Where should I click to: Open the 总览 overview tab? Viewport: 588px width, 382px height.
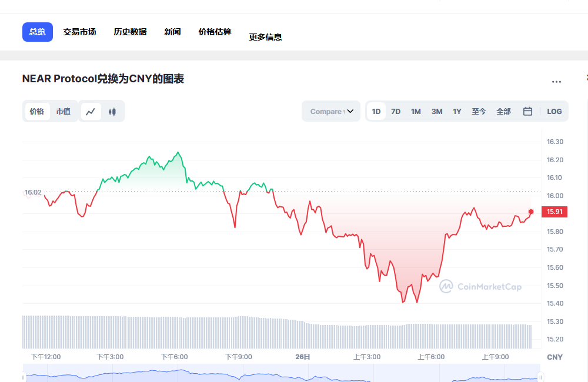[x=38, y=32]
